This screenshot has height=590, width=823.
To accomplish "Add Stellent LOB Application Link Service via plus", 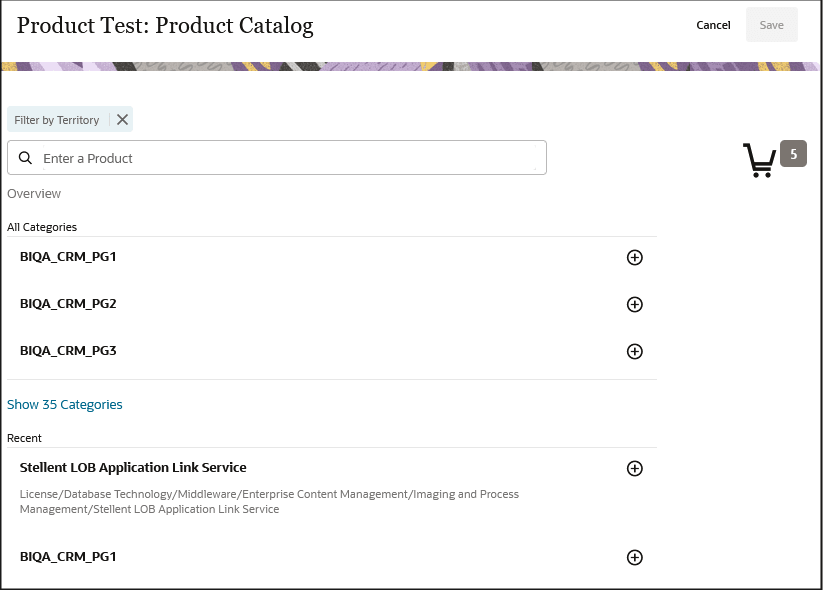I will [634, 468].
